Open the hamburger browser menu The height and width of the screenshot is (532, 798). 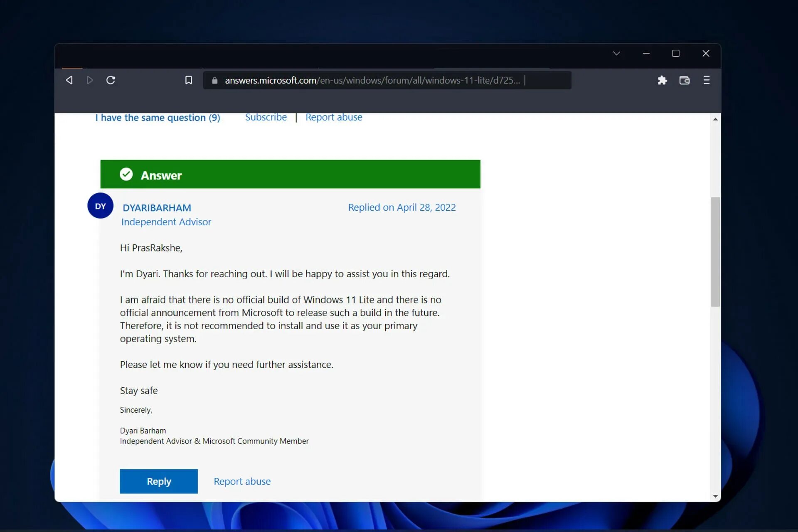click(707, 80)
